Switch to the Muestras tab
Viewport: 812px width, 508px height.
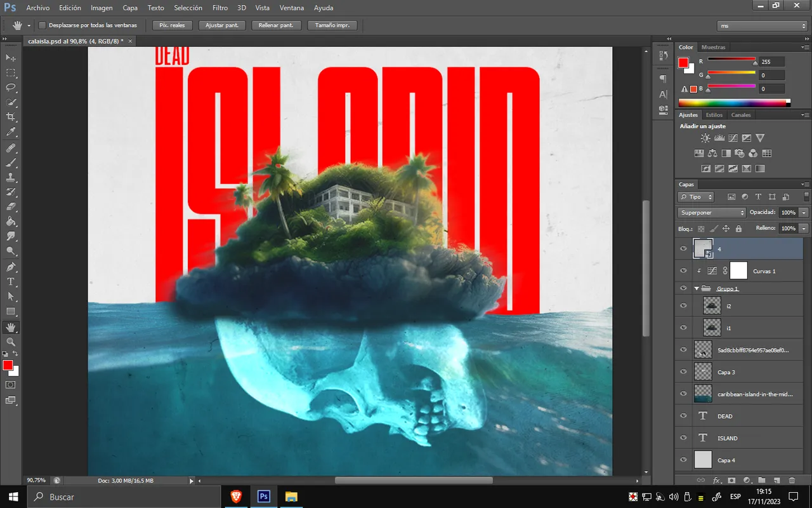point(714,47)
